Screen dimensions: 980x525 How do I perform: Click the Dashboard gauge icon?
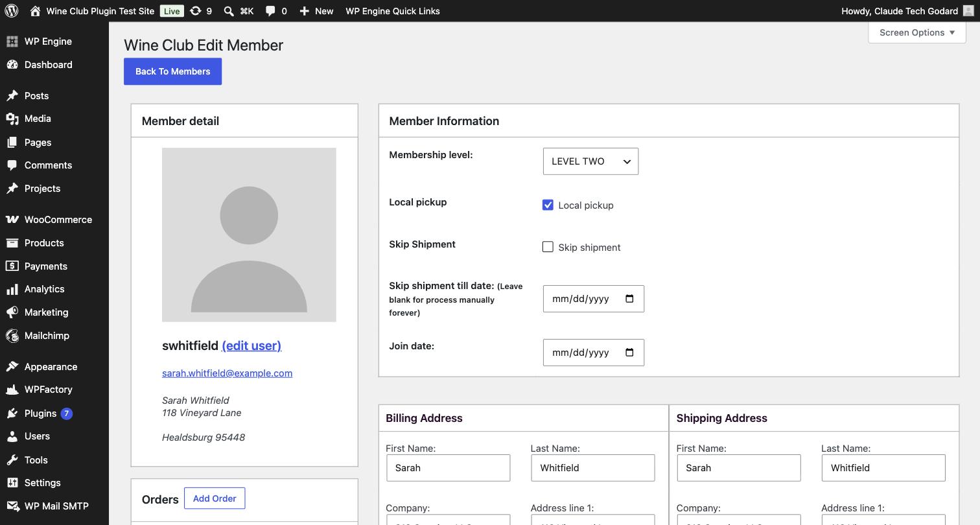12,65
